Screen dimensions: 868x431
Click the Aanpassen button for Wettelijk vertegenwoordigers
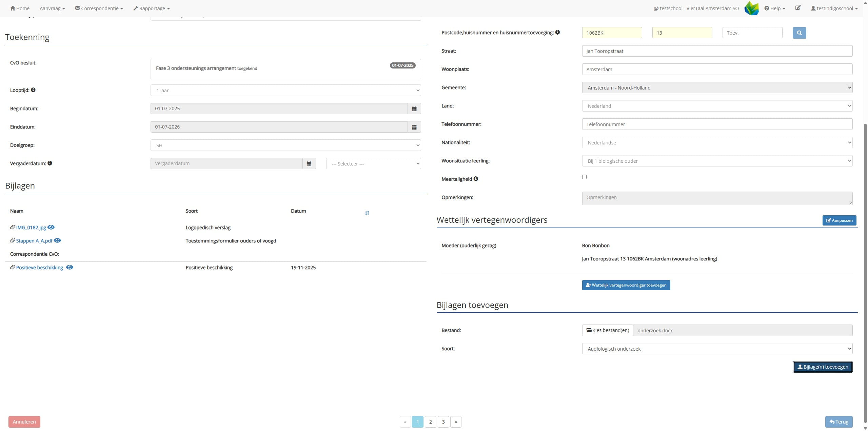coord(839,220)
